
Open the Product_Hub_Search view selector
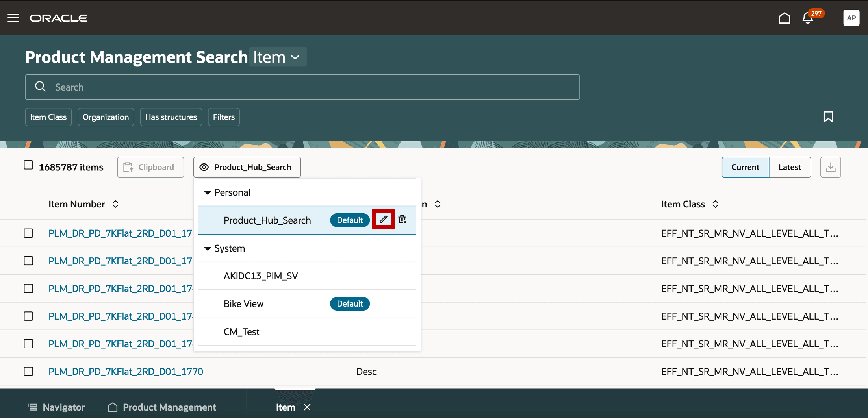[x=247, y=167]
